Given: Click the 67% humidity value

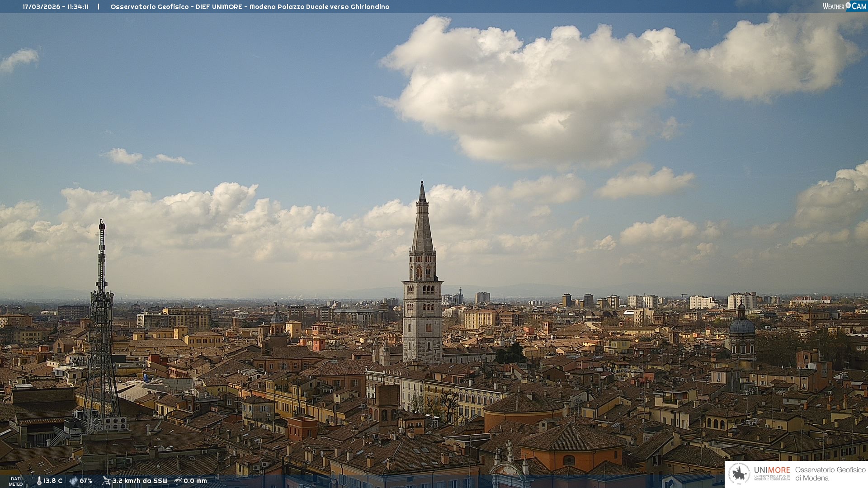Looking at the screenshot, I should coord(86,481).
